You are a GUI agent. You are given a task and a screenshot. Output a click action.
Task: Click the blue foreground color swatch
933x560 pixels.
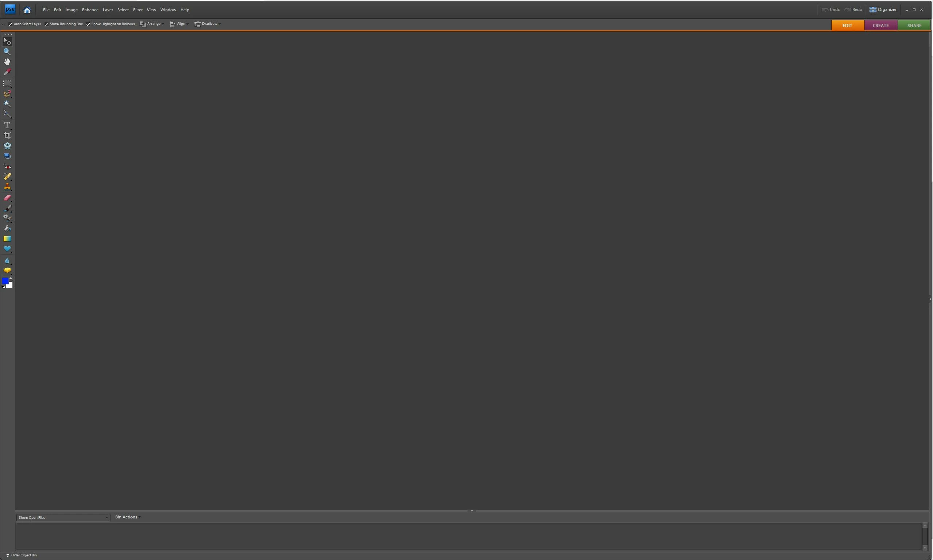point(5,281)
